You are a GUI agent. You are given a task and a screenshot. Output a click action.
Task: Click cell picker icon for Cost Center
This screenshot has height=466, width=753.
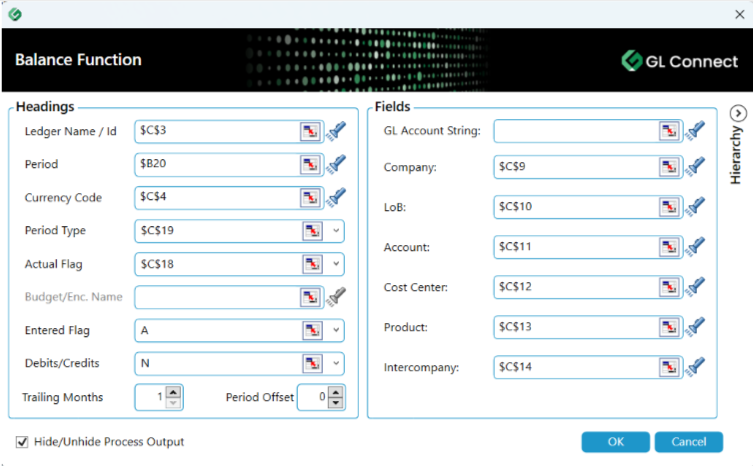point(668,287)
